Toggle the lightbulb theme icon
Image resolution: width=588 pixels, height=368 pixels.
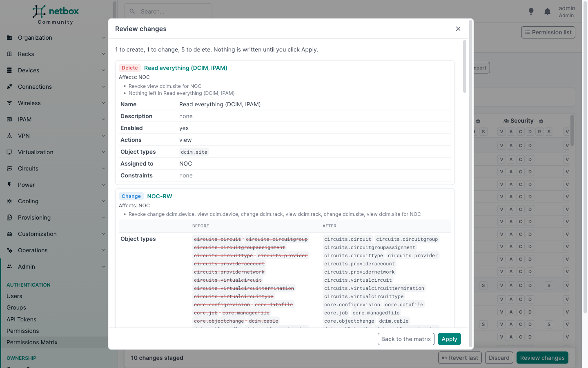click(x=531, y=11)
